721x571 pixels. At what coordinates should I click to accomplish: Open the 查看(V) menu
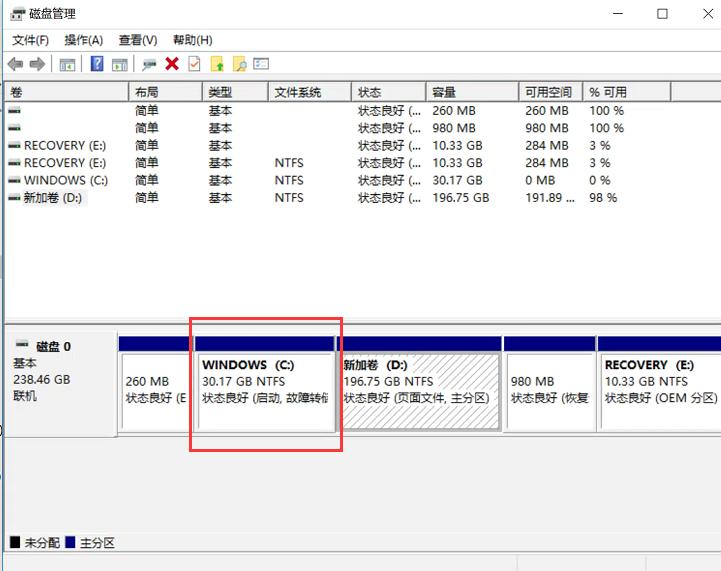tap(138, 40)
